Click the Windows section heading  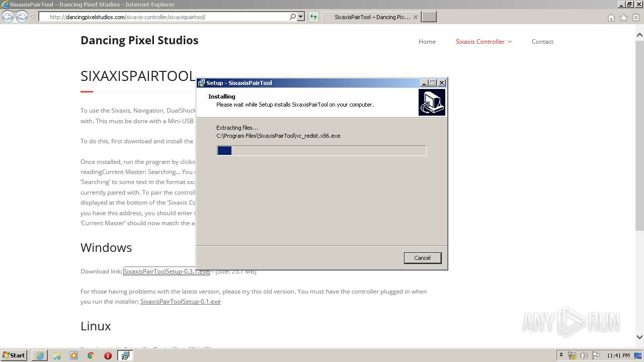click(x=106, y=247)
